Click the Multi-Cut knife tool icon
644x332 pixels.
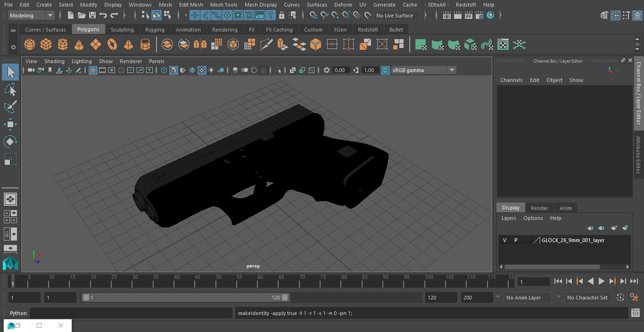coord(266,45)
